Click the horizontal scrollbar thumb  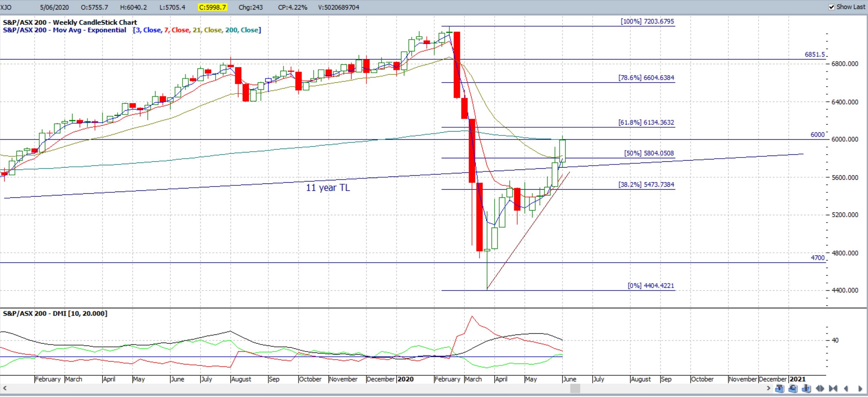[x=575, y=388]
